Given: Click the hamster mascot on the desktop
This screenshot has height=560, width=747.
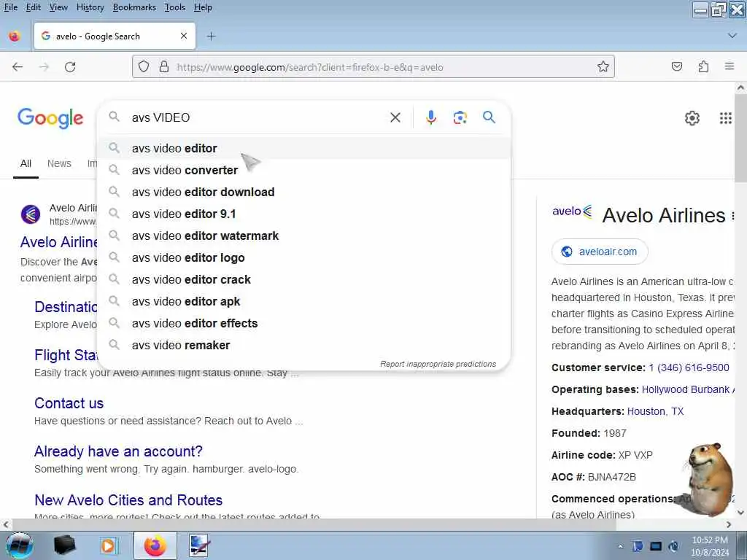Looking at the screenshot, I should [708, 478].
